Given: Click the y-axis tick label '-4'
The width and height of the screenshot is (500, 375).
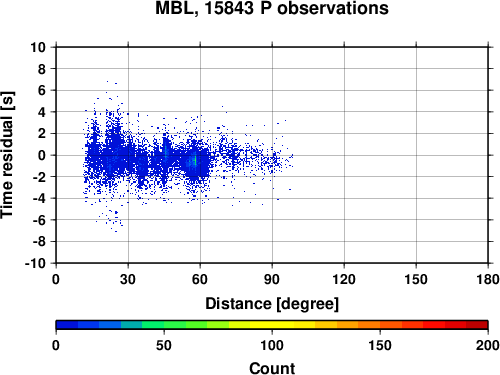Looking at the screenshot, I should [x=39, y=198].
